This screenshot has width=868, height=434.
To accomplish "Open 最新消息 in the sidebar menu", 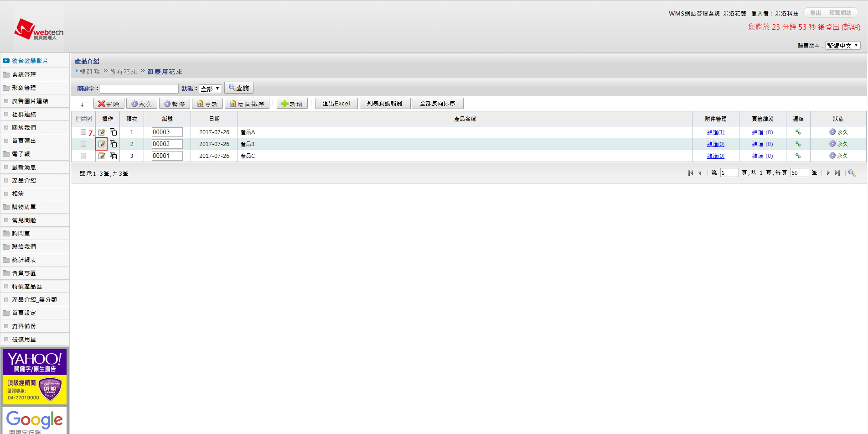I will point(24,167).
